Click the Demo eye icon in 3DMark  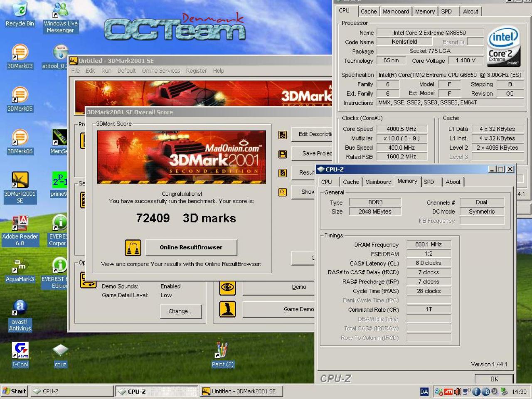pyautogui.click(x=227, y=287)
